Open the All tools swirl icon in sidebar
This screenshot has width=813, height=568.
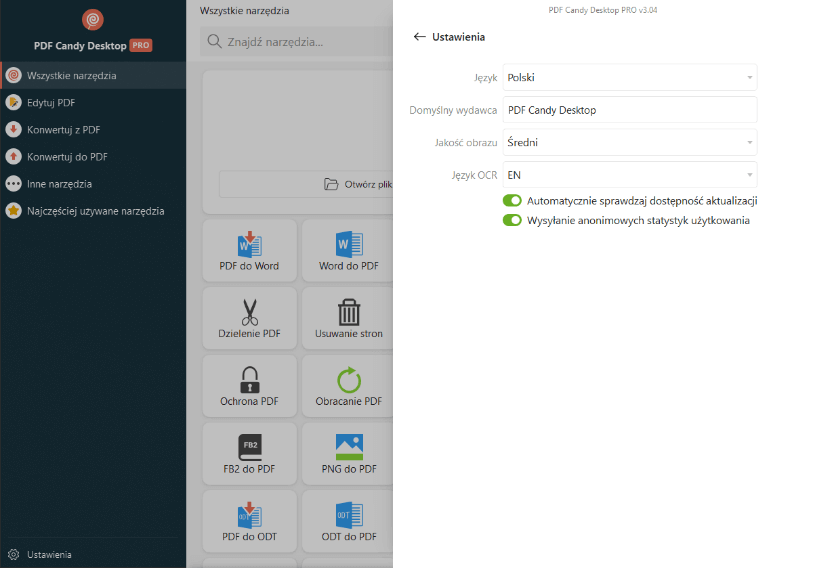tap(13, 76)
